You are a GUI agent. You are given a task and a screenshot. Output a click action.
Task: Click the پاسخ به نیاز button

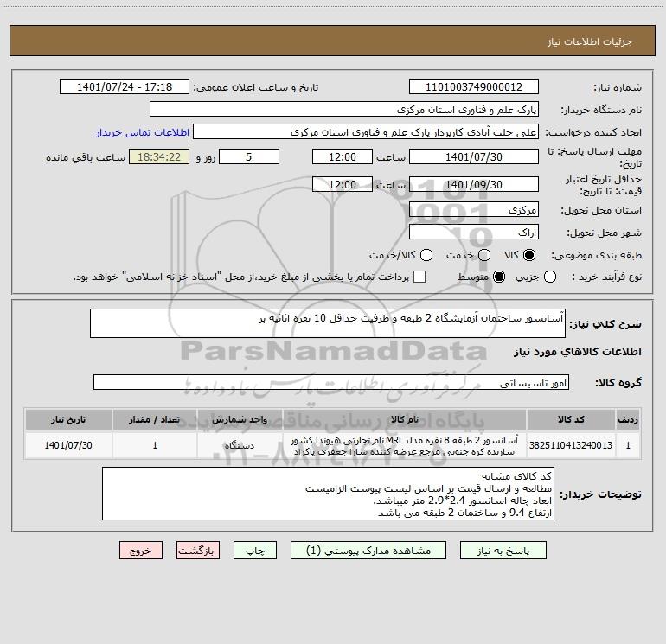[x=503, y=551]
